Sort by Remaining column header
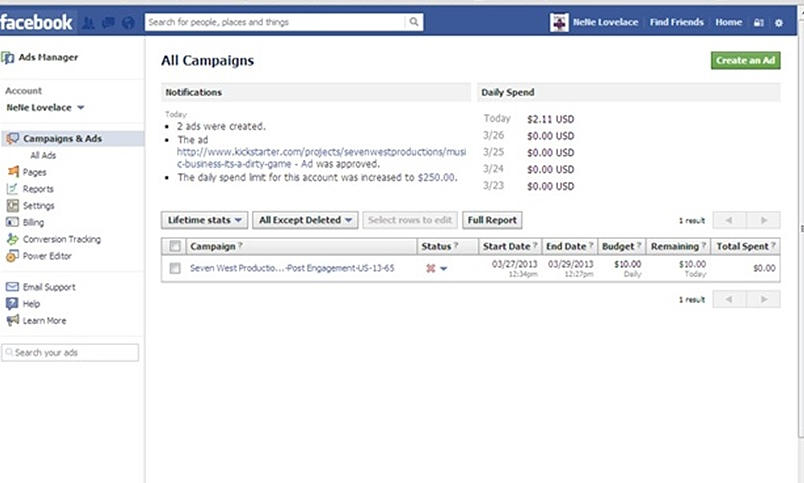 [x=678, y=246]
